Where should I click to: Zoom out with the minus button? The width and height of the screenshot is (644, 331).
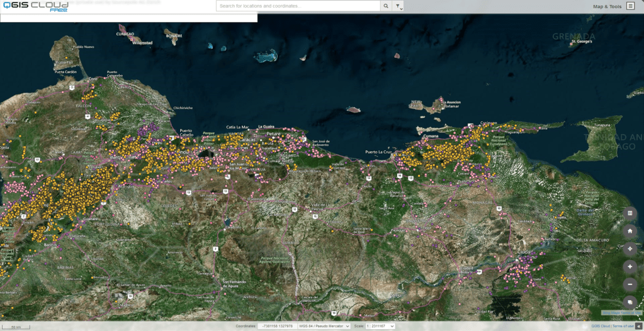[x=630, y=284]
